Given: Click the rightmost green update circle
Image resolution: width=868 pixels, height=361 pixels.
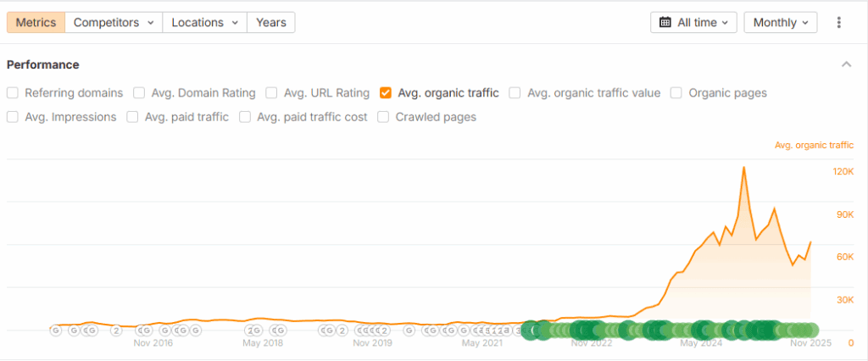Looking at the screenshot, I should 811,330.
